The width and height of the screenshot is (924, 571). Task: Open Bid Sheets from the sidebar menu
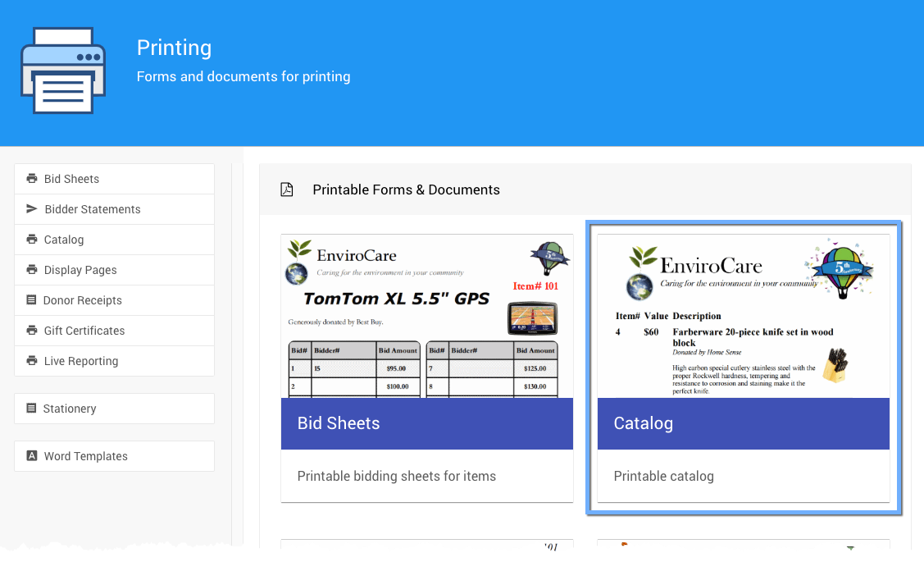tap(71, 179)
